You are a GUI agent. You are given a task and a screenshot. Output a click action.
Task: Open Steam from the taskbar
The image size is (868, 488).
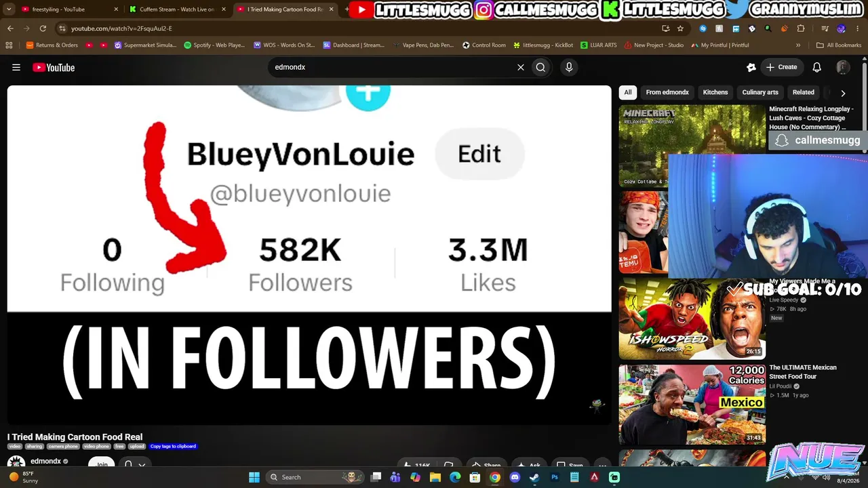534,477
